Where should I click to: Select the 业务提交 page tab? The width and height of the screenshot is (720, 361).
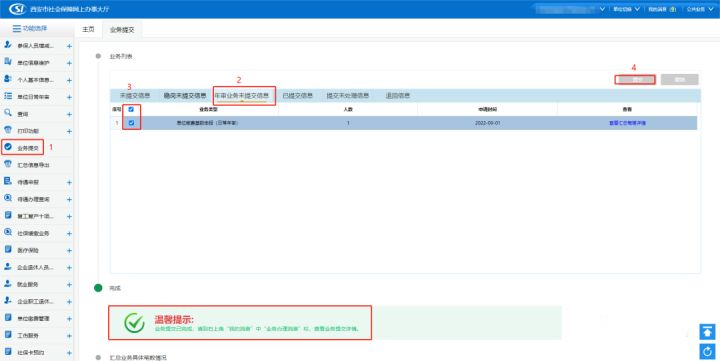[x=122, y=29]
